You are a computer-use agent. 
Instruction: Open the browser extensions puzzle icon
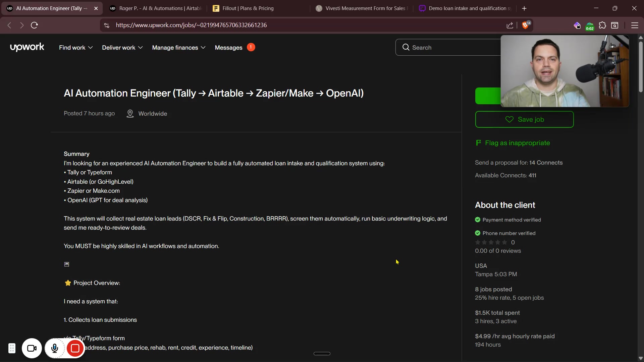(602, 25)
